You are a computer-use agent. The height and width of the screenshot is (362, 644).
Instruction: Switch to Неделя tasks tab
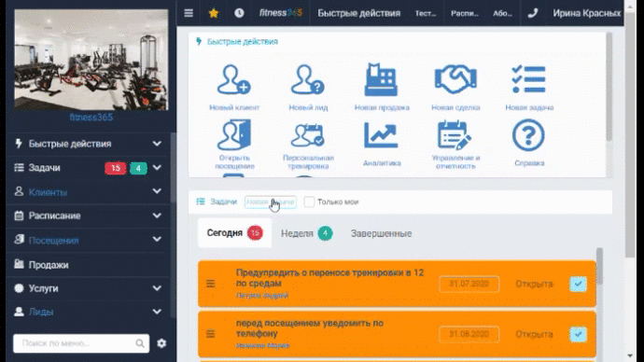click(306, 233)
